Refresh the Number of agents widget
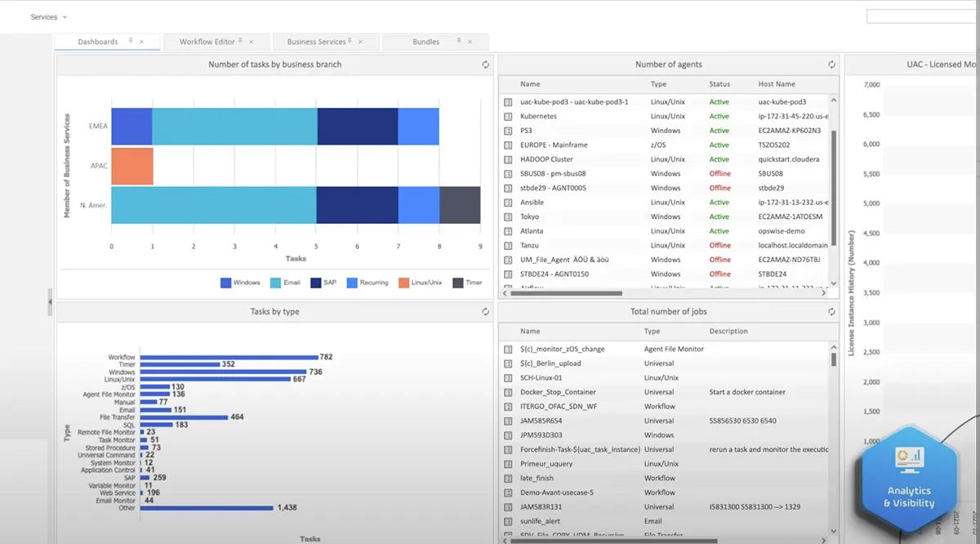The width and height of the screenshot is (980, 544). [x=831, y=65]
